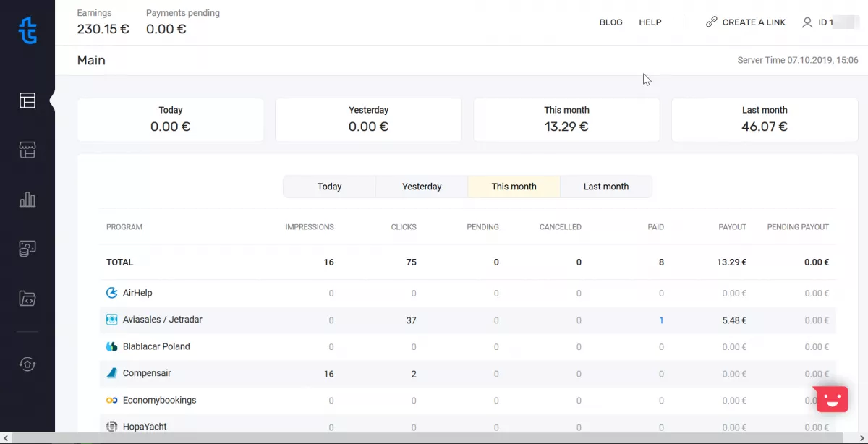The width and height of the screenshot is (868, 444).
Task: Click the Compensair program icon
Action: (x=111, y=373)
